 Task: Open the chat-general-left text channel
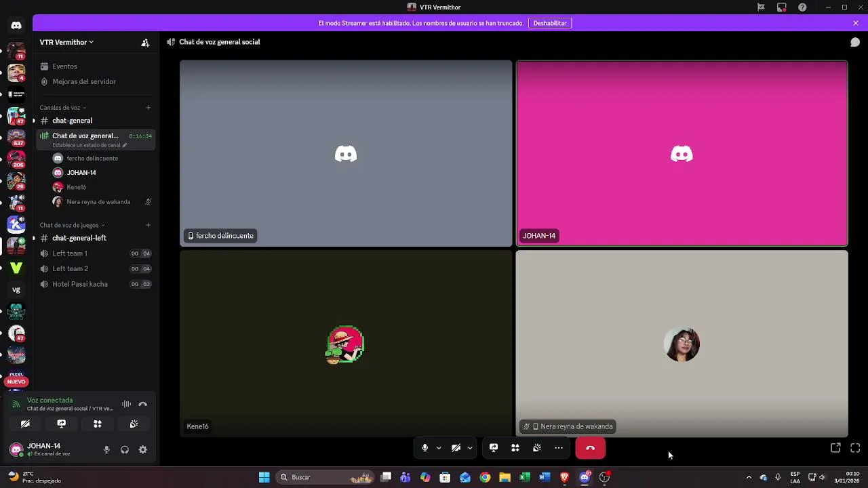tap(95, 238)
